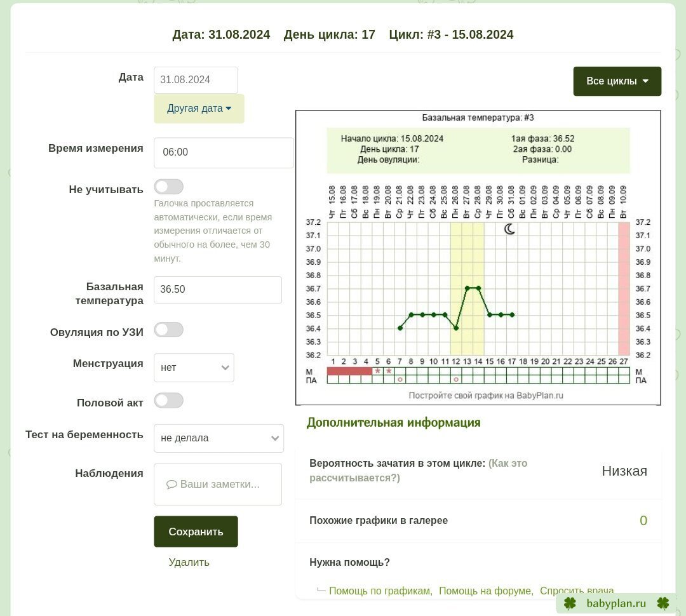Click the 'День овуляции:' chart label
Screen dimensions: 686x616
(x=388, y=159)
